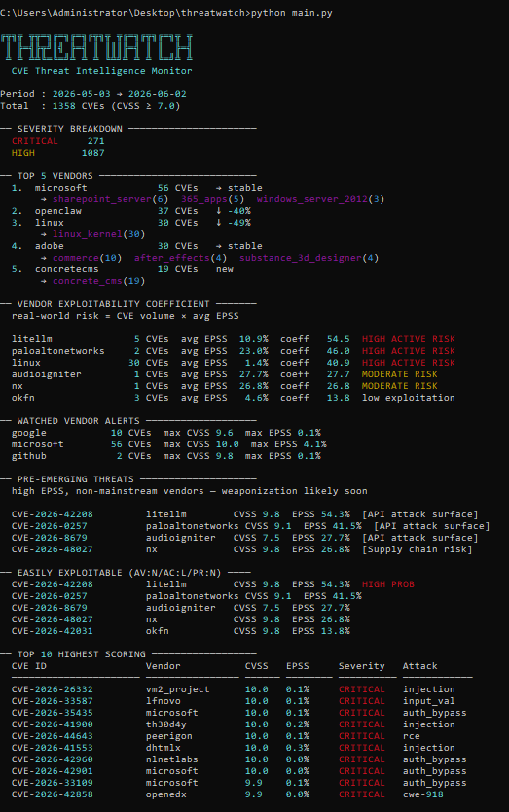The image size is (509, 812).
Task: Click 'linux_kernel' product name
Action: (87, 234)
